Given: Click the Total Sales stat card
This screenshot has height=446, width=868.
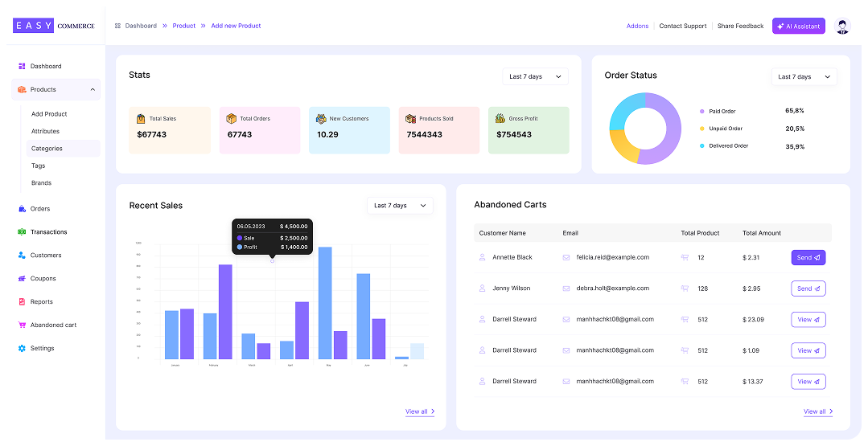Looking at the screenshot, I should [x=169, y=130].
